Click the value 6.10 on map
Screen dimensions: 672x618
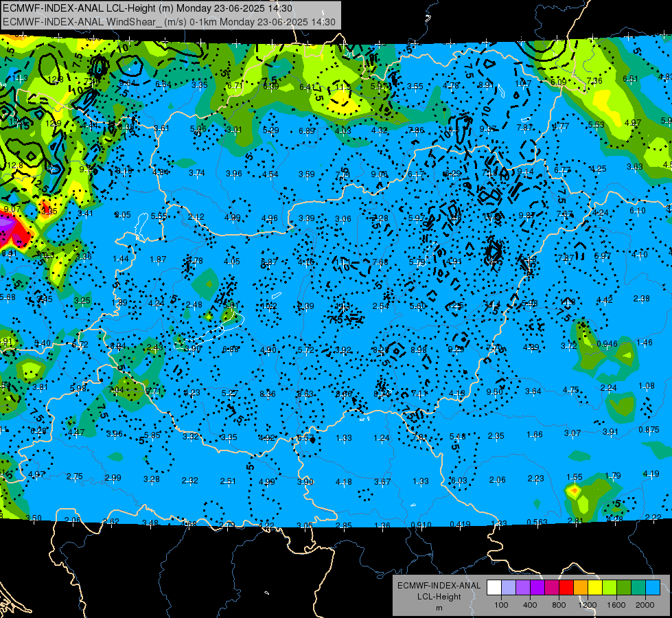[x=637, y=211]
